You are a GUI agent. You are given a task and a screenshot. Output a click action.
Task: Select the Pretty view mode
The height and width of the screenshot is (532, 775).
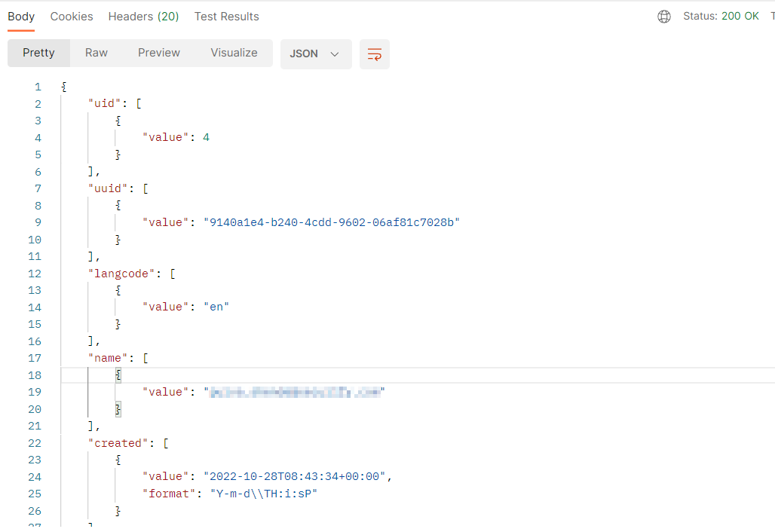(x=38, y=53)
